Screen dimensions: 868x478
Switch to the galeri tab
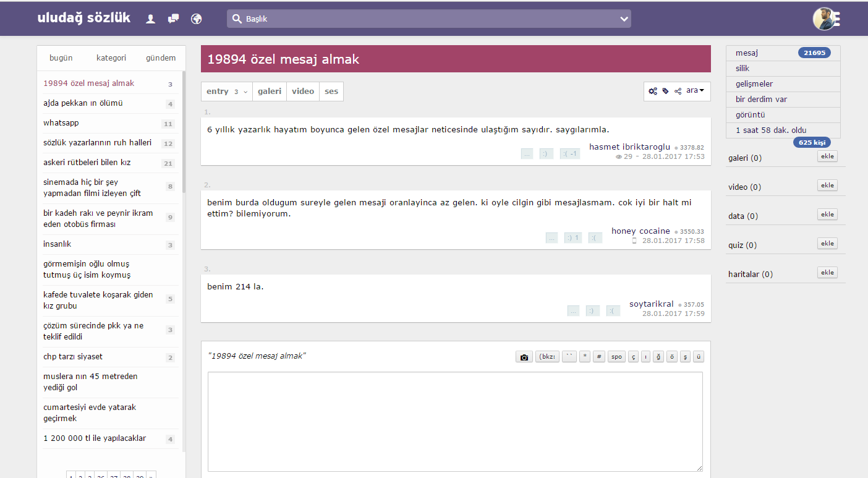click(x=270, y=92)
